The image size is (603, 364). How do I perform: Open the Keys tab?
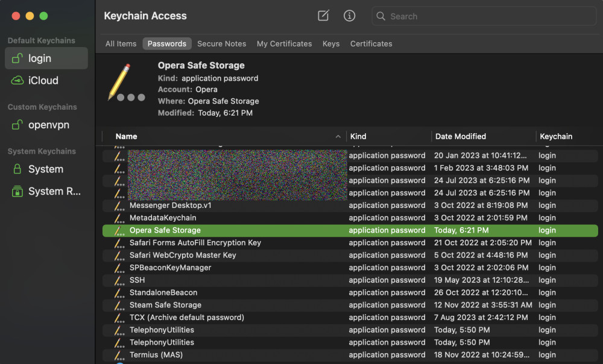click(x=330, y=44)
